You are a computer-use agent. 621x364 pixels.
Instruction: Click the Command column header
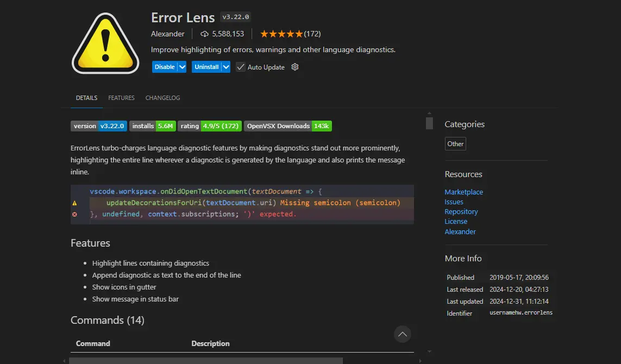point(93,343)
